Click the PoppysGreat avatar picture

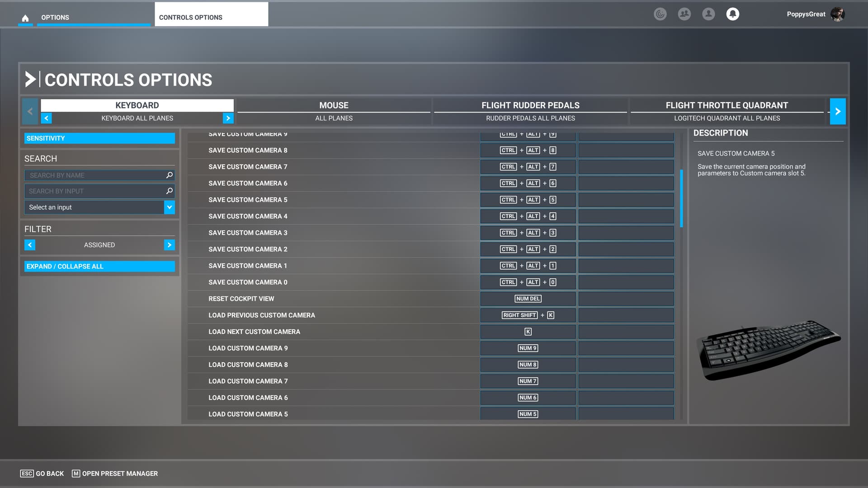click(837, 14)
